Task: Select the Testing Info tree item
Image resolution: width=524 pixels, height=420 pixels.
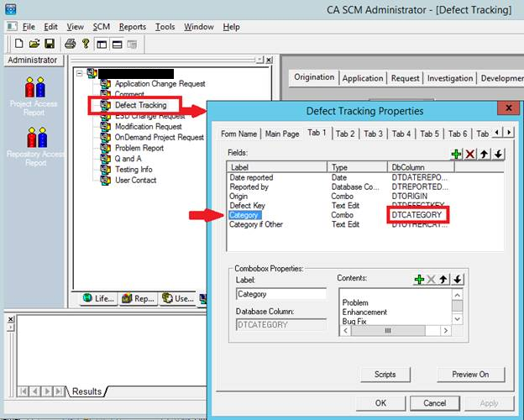Action: 134,169
